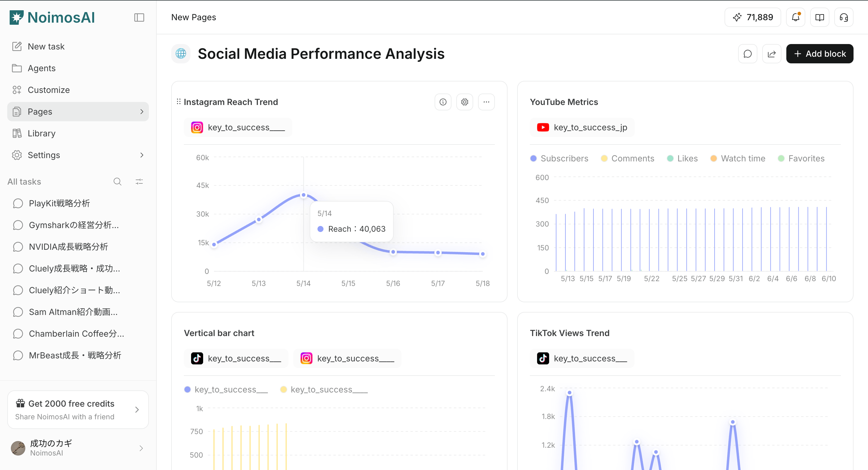This screenshot has width=868, height=470.
Task: Search all tasks with the magnifier icon
Action: click(117, 182)
